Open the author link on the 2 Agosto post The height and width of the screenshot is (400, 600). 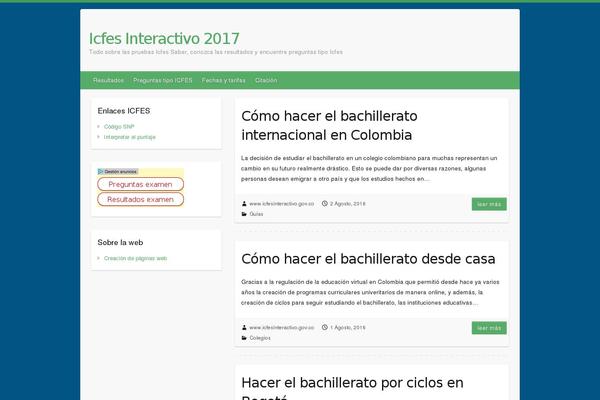(282, 204)
